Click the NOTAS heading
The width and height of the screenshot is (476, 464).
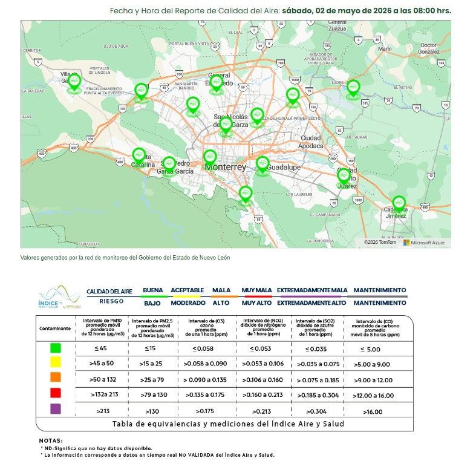point(51,440)
